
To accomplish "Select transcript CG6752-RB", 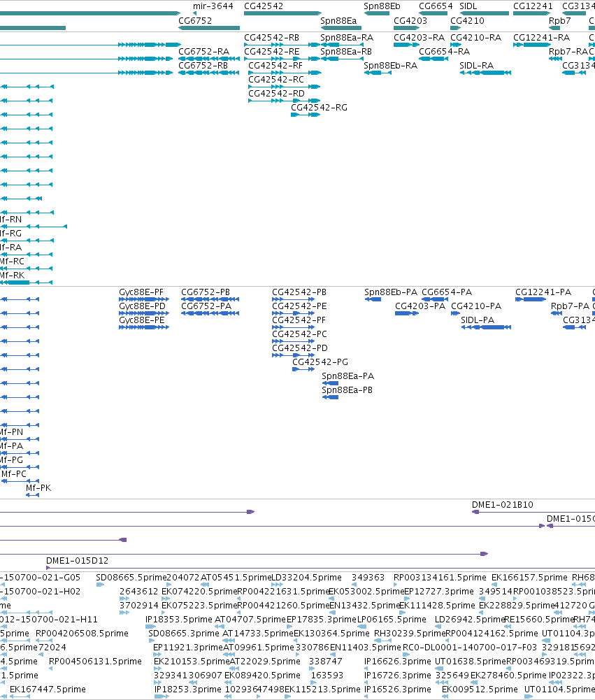I will coord(209,72).
